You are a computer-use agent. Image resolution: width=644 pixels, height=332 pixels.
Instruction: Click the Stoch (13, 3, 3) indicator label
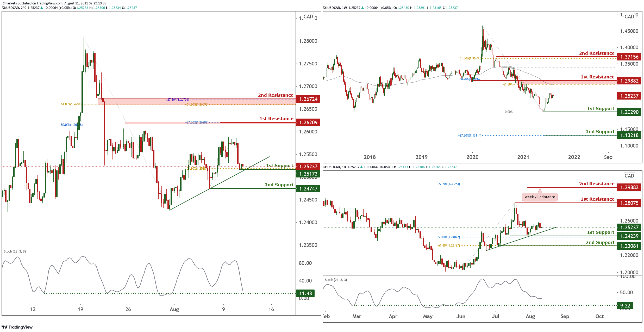(15, 251)
